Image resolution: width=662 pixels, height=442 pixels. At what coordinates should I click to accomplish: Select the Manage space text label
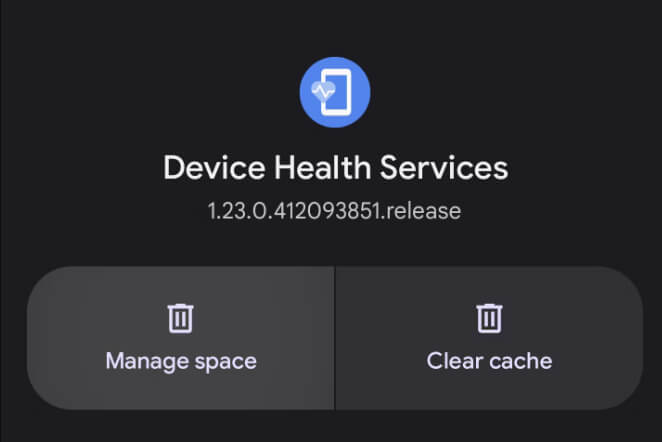pos(181,362)
